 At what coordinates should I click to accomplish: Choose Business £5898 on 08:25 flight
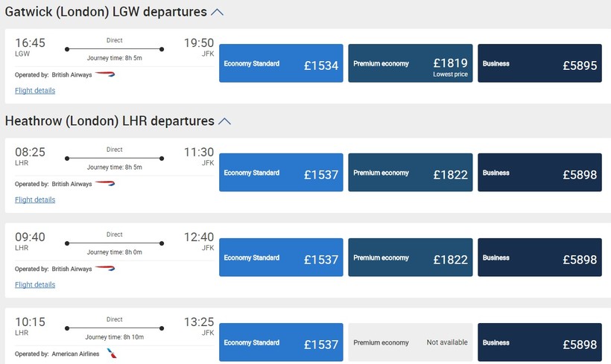tap(539, 173)
